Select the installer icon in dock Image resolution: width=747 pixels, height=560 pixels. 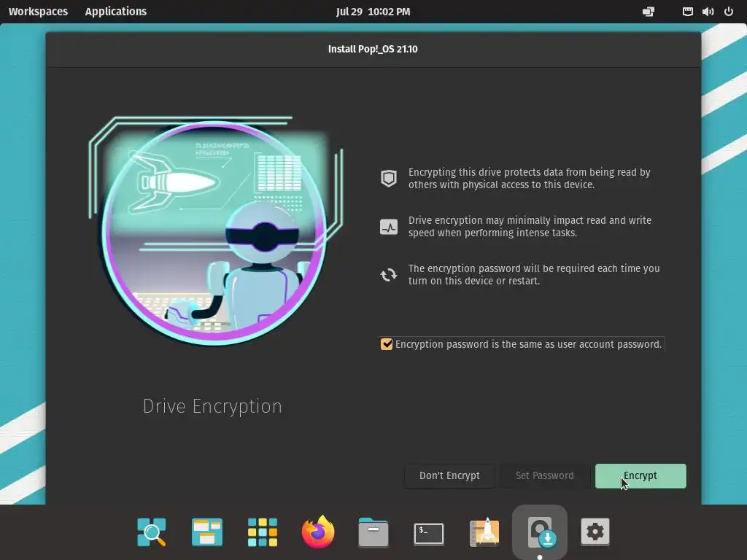(540, 532)
